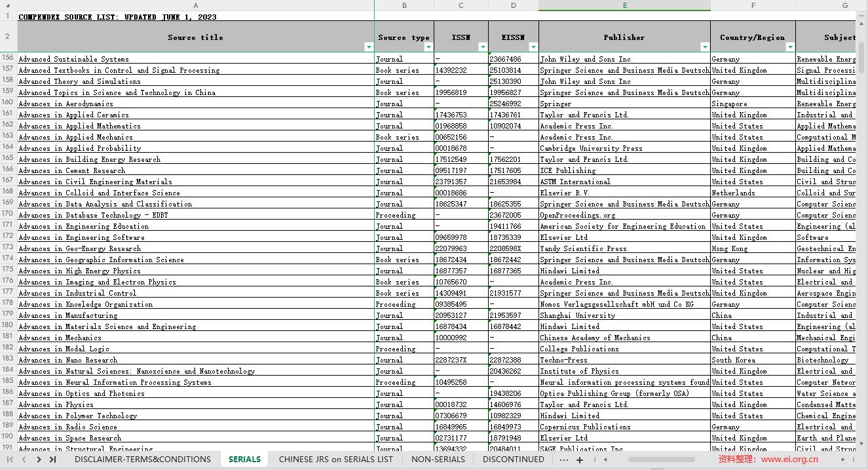Select publisher cell Yandy Scientific Press
This screenshot has width=868, height=470.
coord(624,248)
